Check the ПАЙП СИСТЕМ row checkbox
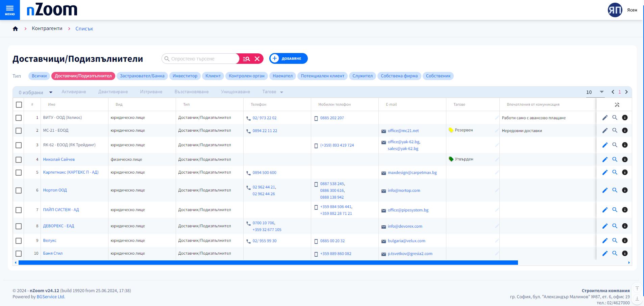The height and width of the screenshot is (306, 644). [x=19, y=210]
